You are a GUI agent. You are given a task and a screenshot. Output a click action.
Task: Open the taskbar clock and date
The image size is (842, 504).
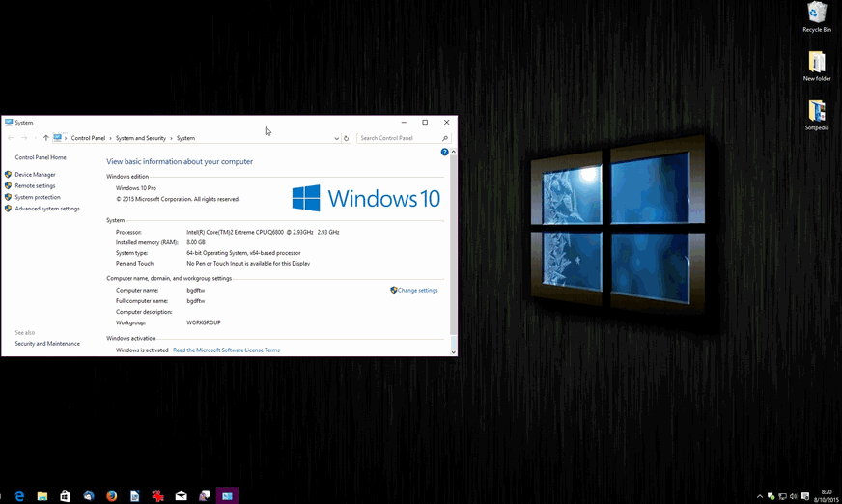[826, 496]
